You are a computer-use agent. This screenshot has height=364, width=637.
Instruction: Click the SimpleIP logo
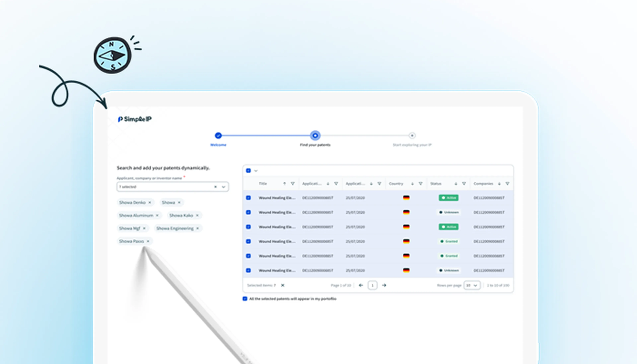tap(135, 119)
